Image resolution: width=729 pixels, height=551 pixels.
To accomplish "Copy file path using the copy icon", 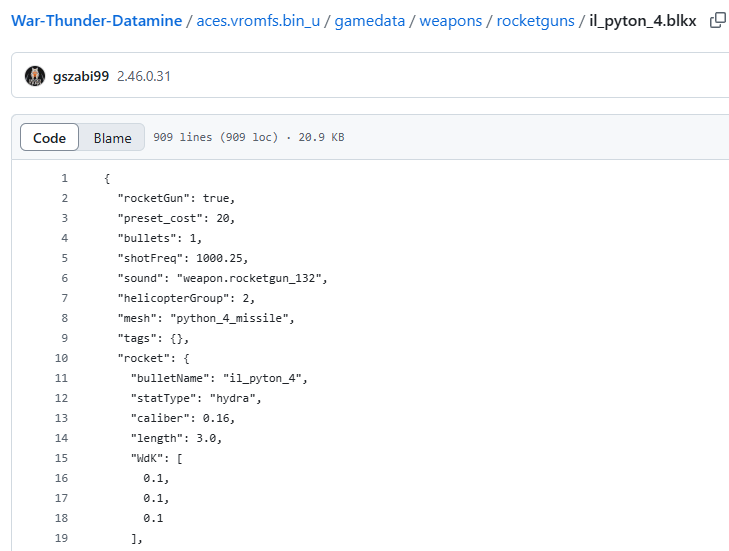I will pos(718,20).
